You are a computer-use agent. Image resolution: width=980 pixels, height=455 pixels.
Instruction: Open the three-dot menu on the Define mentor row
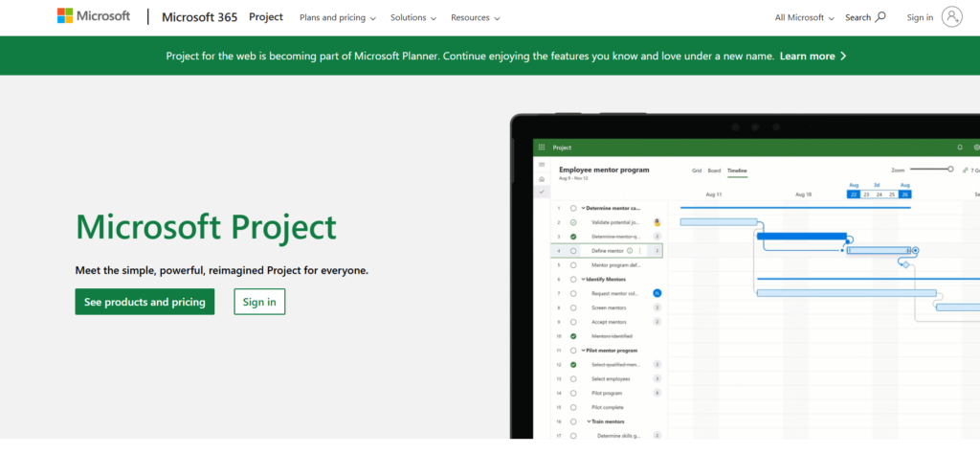click(639, 250)
